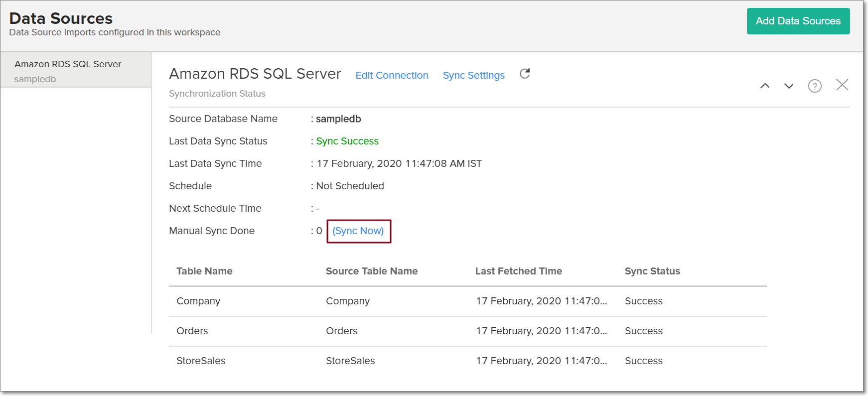The width and height of the screenshot is (868, 396).
Task: Click the refresh icon beside Sync Settings
Action: (525, 74)
